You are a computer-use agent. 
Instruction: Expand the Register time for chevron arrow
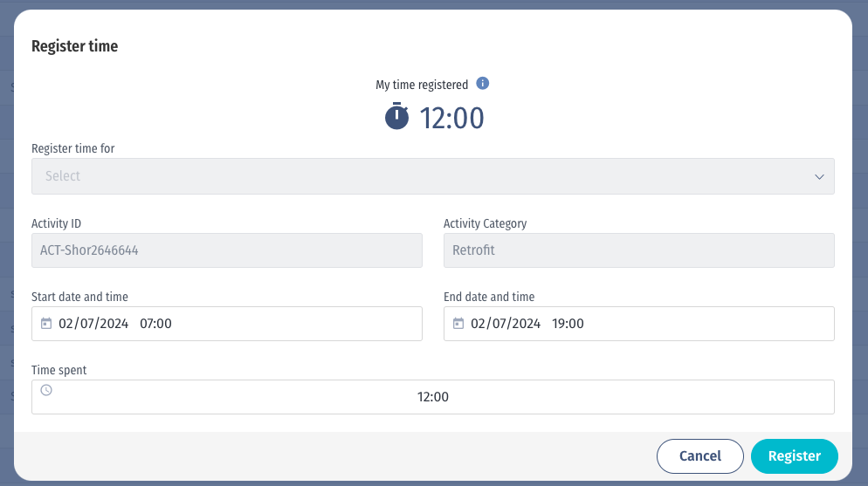tap(819, 176)
